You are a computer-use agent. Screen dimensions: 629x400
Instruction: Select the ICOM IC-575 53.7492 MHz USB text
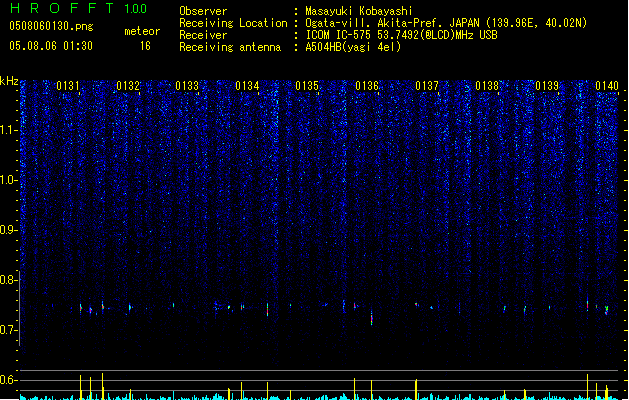pos(402,35)
